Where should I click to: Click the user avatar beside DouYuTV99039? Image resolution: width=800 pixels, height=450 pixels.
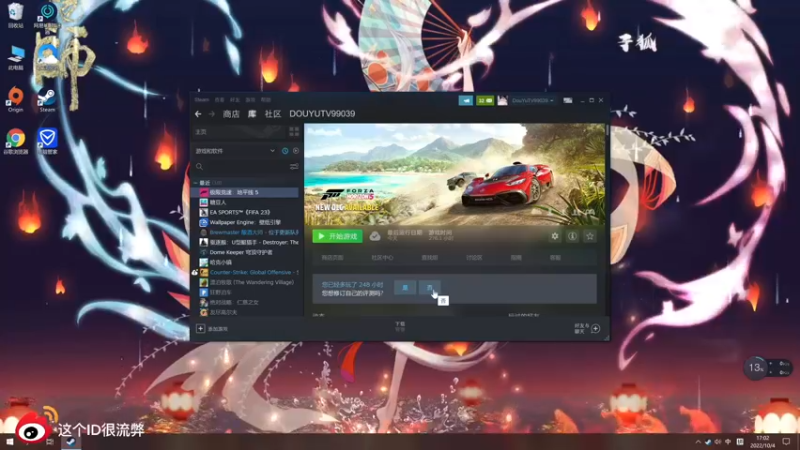click(503, 101)
